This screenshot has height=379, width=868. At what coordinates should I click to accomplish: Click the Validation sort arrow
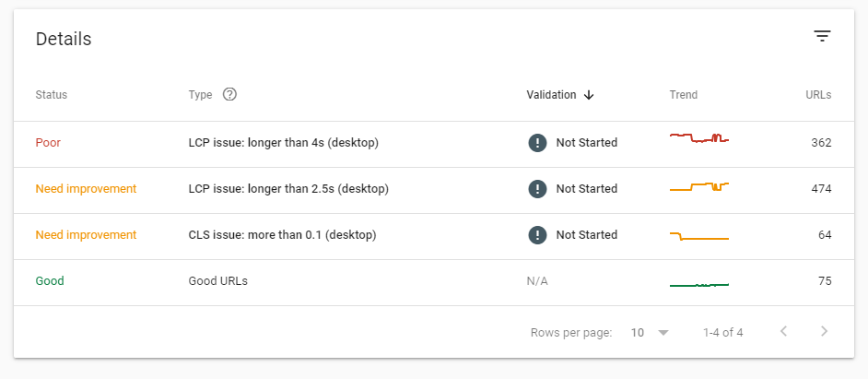tap(589, 95)
